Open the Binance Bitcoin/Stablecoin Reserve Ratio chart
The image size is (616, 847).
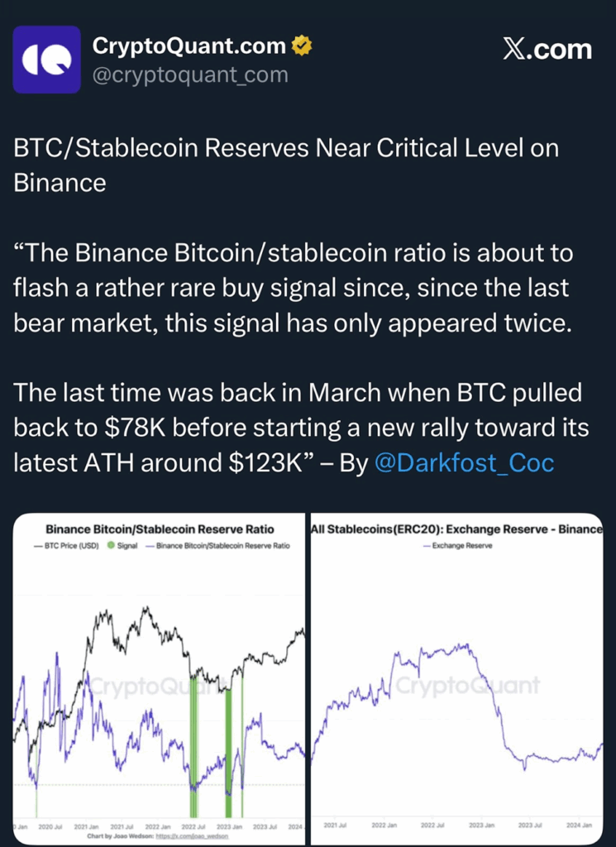[x=159, y=679]
